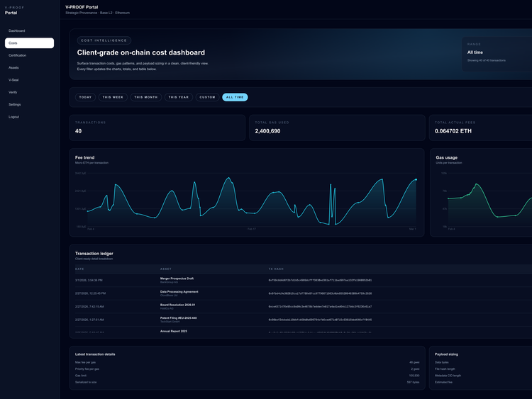Click the 2/27/2026, 7:42:15 AM date cell
Image resolution: width=532 pixels, height=399 pixels.
pyautogui.click(x=89, y=307)
